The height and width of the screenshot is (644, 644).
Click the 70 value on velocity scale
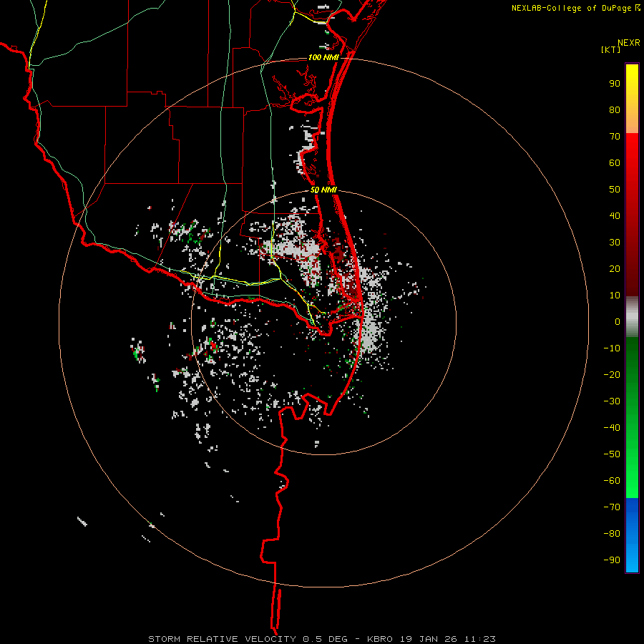(x=615, y=137)
